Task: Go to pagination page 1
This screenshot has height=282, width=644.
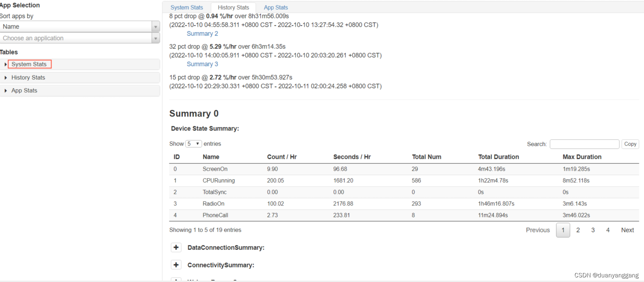Action: 563,230
